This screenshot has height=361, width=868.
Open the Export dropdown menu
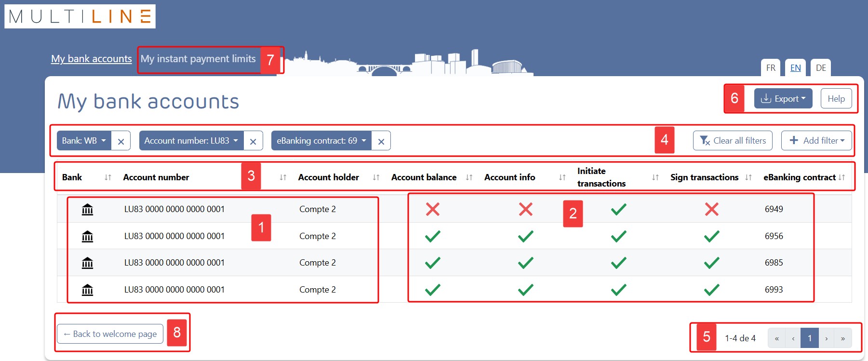pos(783,99)
